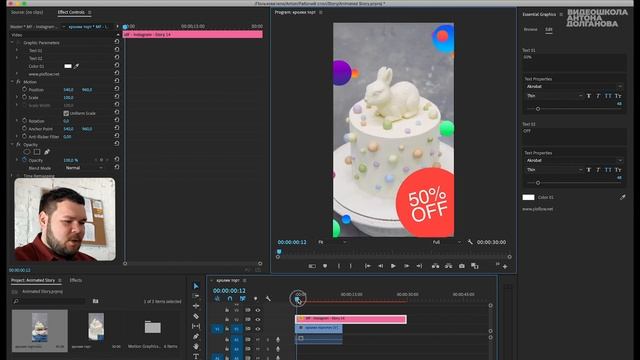Toggle top video track eye visibility

[x=258, y=310]
